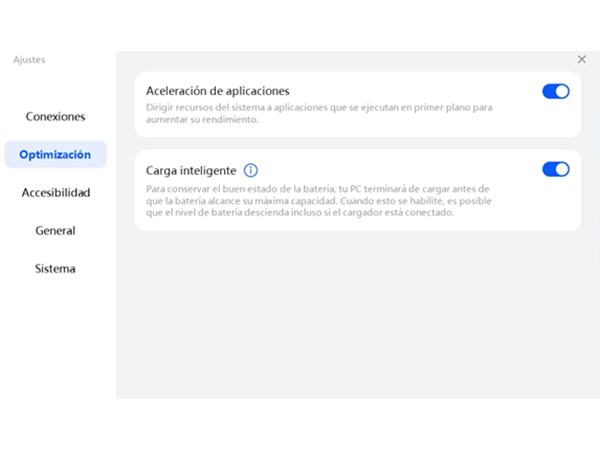Image resolution: width=600 pixels, height=450 pixels.
Task: Click the words 'máxima capacidad' in the battery description
Action: click(x=296, y=201)
